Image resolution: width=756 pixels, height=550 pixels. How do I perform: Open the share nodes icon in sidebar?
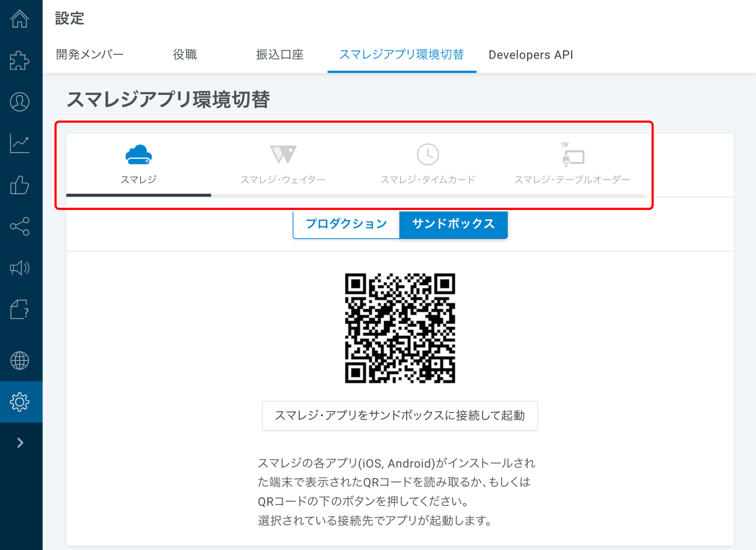(x=20, y=226)
